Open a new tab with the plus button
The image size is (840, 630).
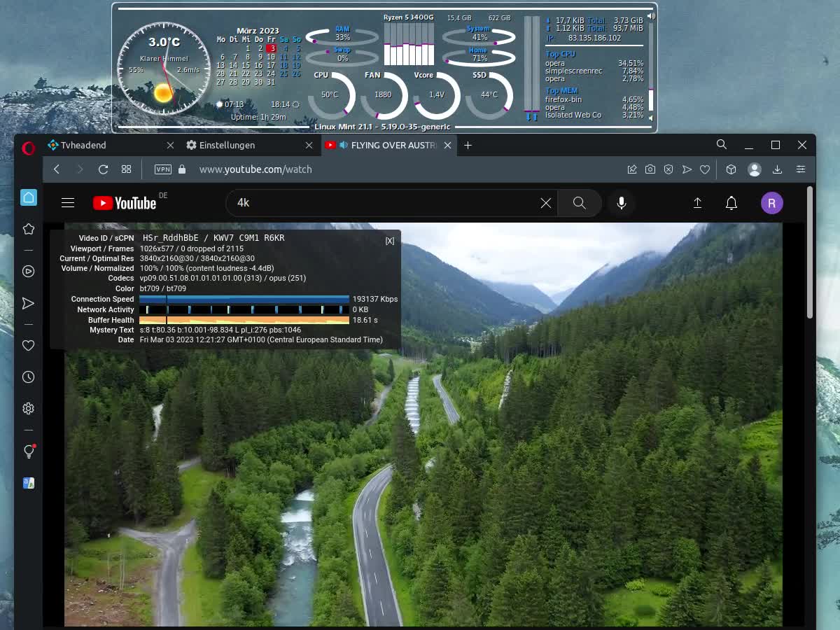click(468, 145)
